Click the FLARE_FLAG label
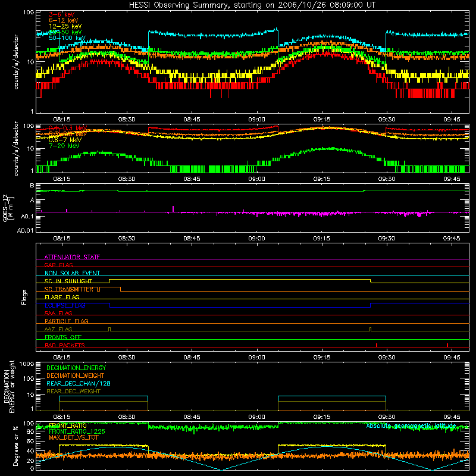 62,297
